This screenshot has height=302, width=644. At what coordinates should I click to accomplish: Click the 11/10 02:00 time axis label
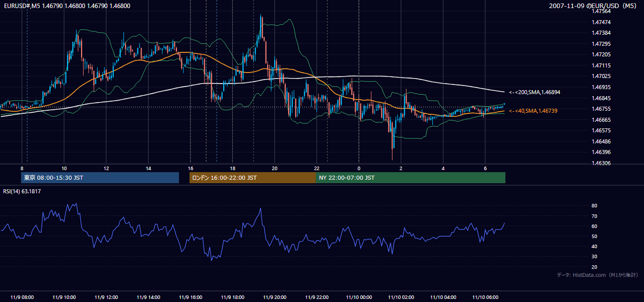click(401, 297)
